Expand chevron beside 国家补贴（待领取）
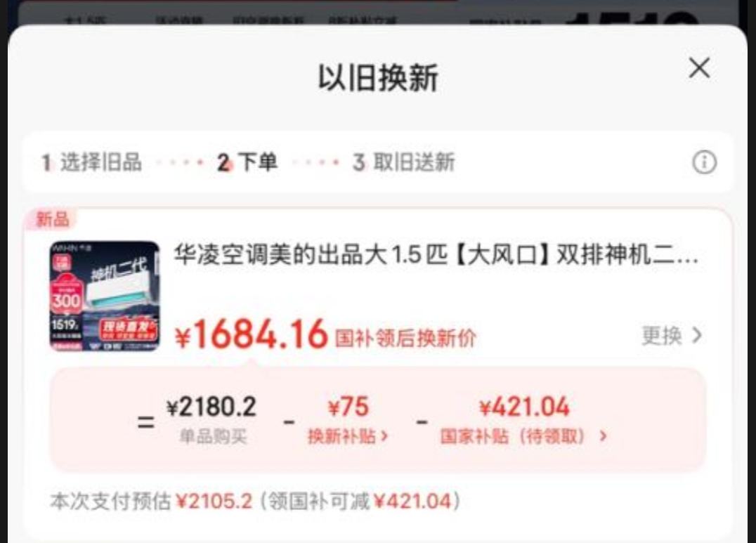 (x=603, y=436)
